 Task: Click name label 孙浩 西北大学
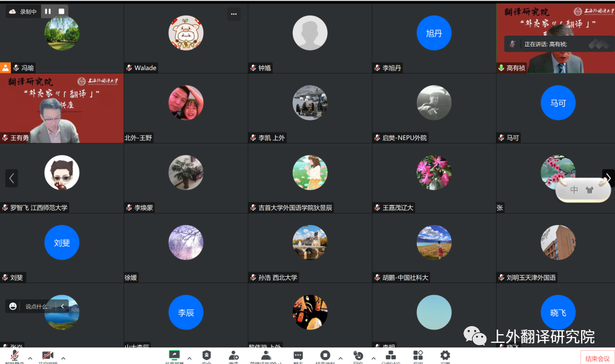click(x=278, y=277)
